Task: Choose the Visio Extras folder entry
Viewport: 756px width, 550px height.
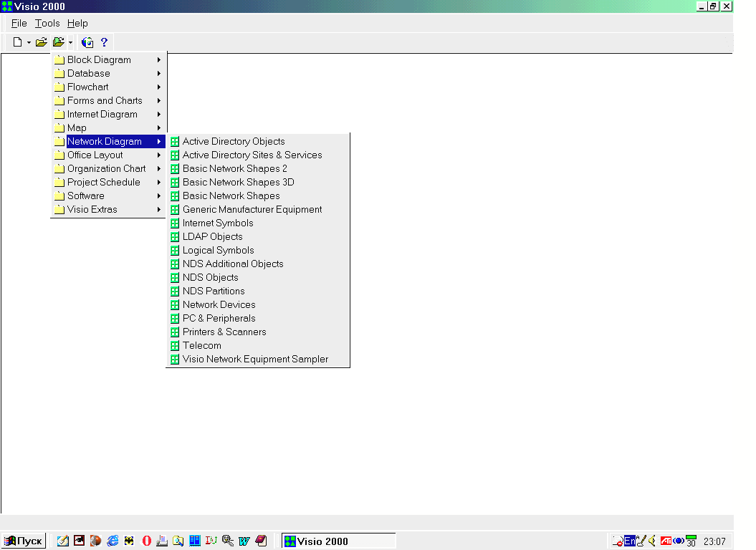Action: (108, 209)
